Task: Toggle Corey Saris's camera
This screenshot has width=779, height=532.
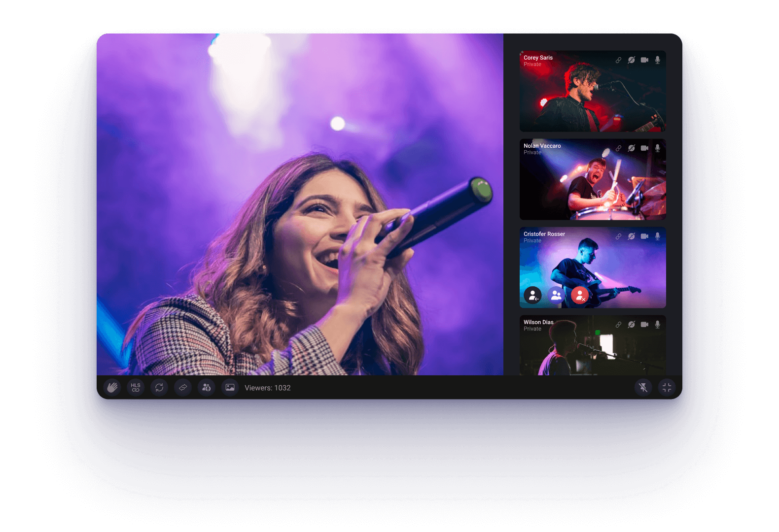Action: pyautogui.click(x=644, y=60)
